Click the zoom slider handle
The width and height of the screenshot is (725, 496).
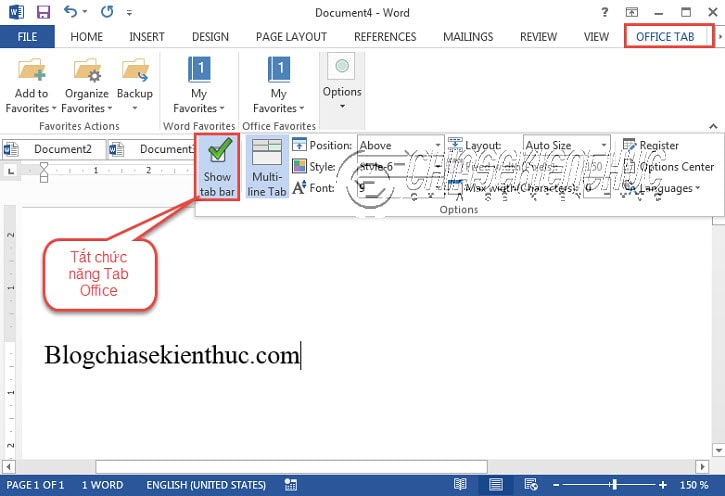614,484
